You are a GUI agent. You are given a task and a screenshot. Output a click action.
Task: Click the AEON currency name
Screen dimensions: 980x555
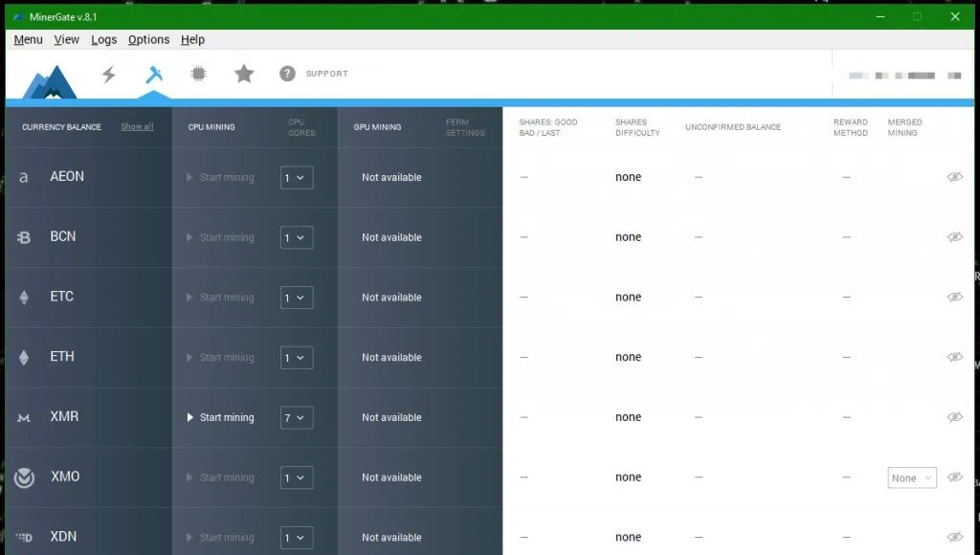[67, 176]
